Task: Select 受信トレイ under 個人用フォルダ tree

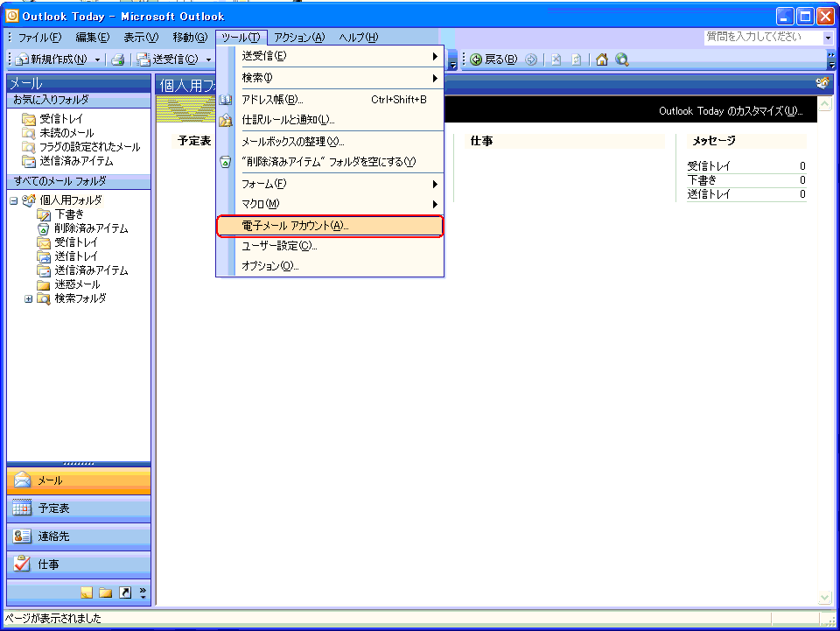Action: click(76, 242)
